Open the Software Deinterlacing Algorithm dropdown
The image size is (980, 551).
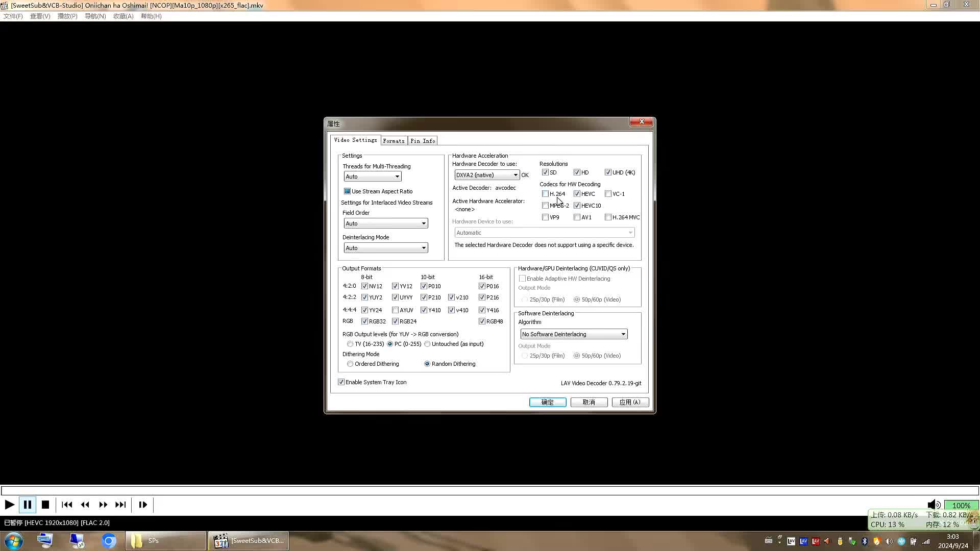(x=623, y=334)
